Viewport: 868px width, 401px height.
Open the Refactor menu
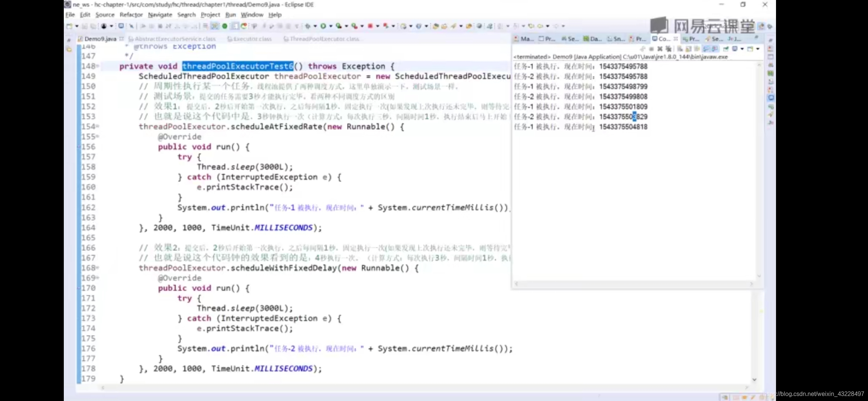click(131, 15)
